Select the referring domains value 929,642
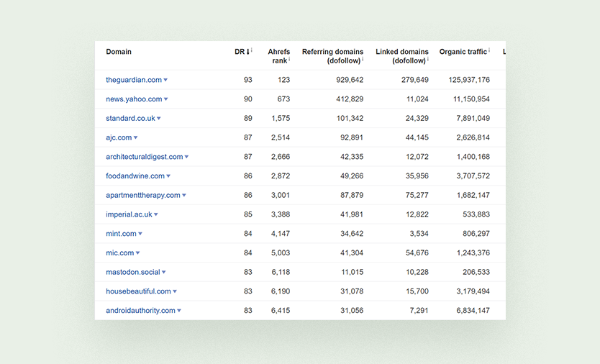 pyautogui.click(x=350, y=80)
